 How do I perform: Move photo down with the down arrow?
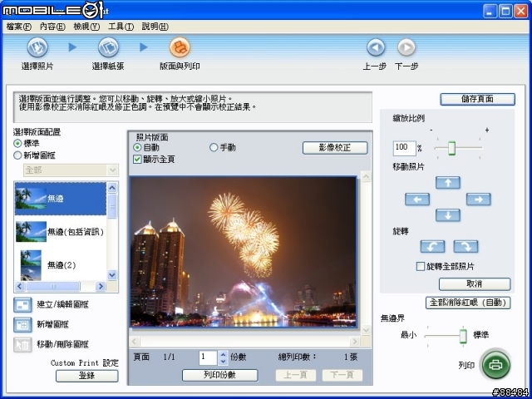click(448, 215)
